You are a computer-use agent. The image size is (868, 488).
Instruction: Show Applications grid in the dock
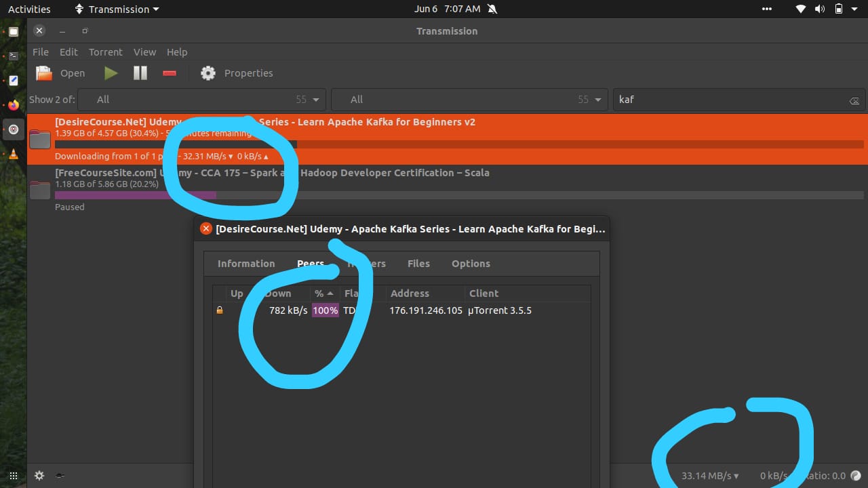pos(13,476)
